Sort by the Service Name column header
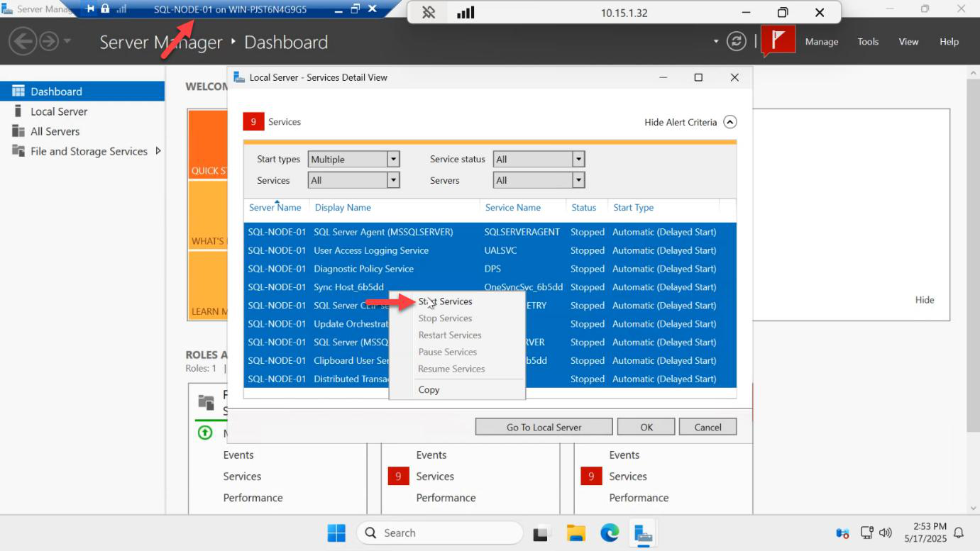The height and width of the screenshot is (551, 980). pyautogui.click(x=513, y=208)
